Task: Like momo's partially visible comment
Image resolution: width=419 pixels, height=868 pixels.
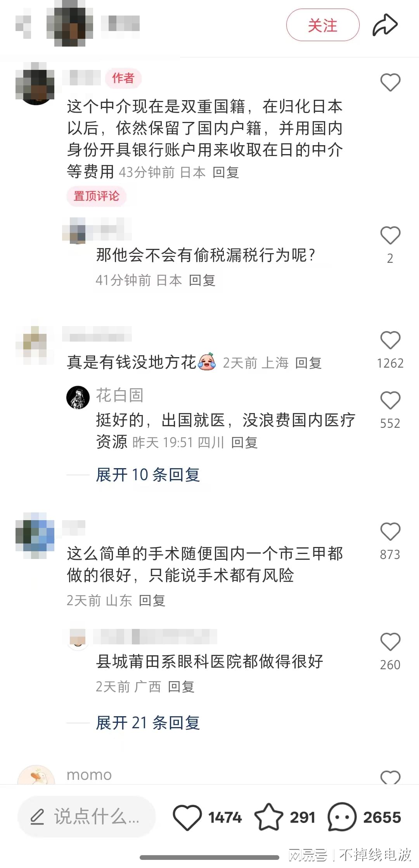Action: pyautogui.click(x=390, y=778)
